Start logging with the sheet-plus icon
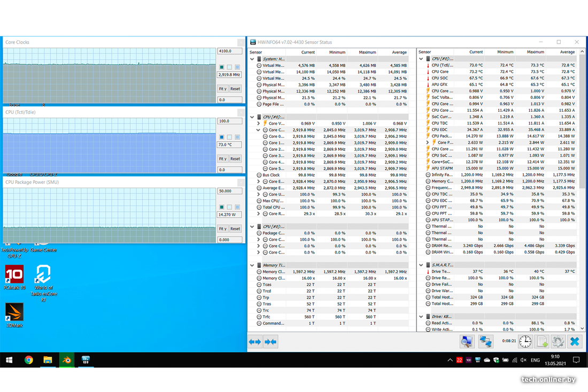588x392 pixels. click(542, 341)
